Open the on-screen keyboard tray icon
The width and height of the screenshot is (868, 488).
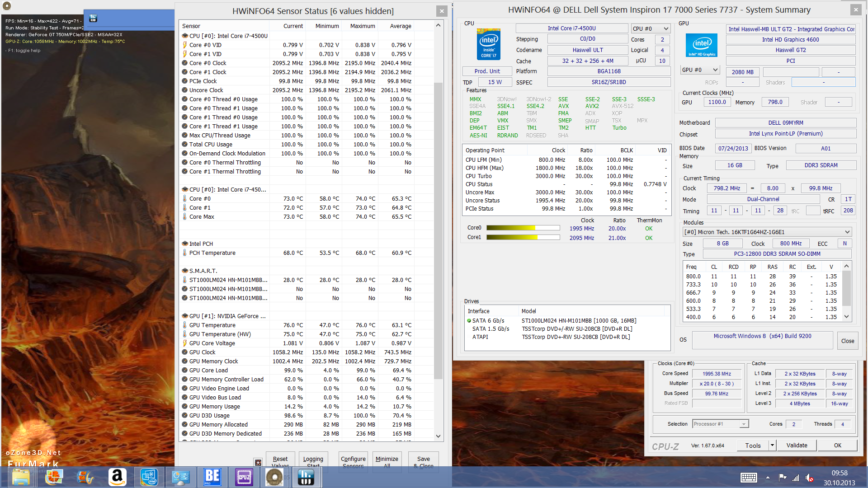(749, 478)
